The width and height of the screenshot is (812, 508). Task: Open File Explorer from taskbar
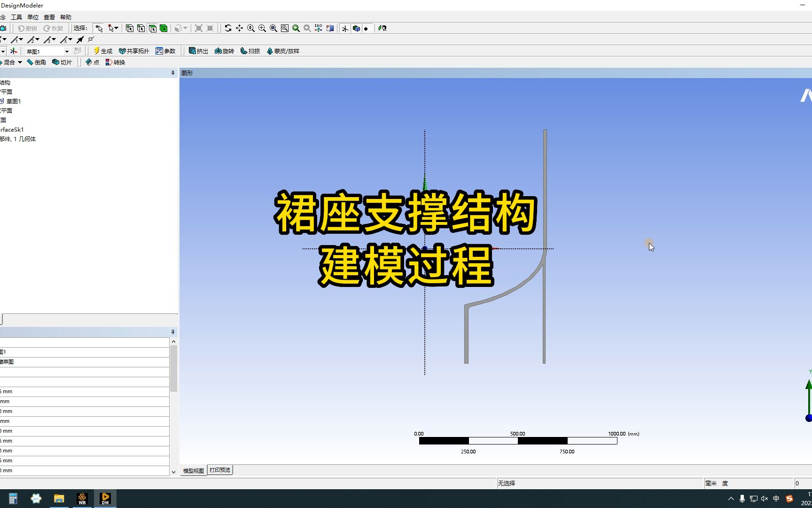[x=59, y=499]
